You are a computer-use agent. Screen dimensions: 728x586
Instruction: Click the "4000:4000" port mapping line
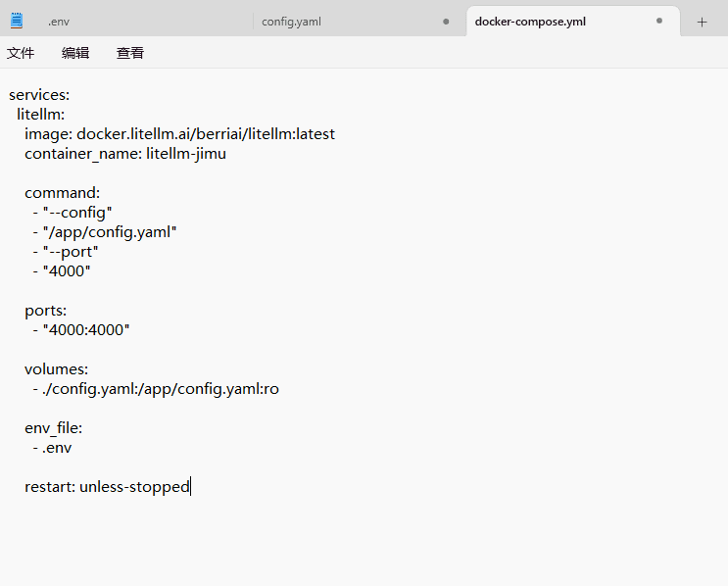click(x=80, y=330)
